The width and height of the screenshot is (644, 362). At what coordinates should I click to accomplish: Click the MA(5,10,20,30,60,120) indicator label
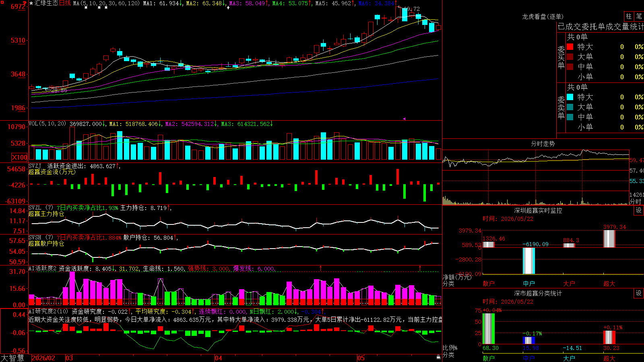click(x=106, y=3)
